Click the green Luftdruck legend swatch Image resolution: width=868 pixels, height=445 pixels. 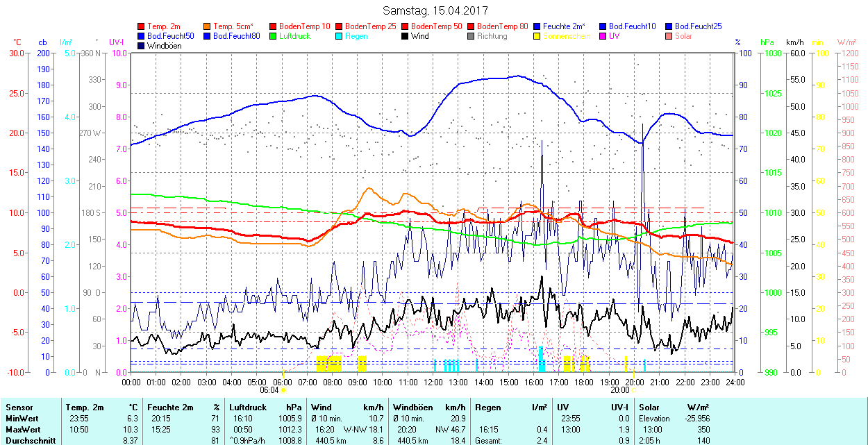pyautogui.click(x=272, y=36)
